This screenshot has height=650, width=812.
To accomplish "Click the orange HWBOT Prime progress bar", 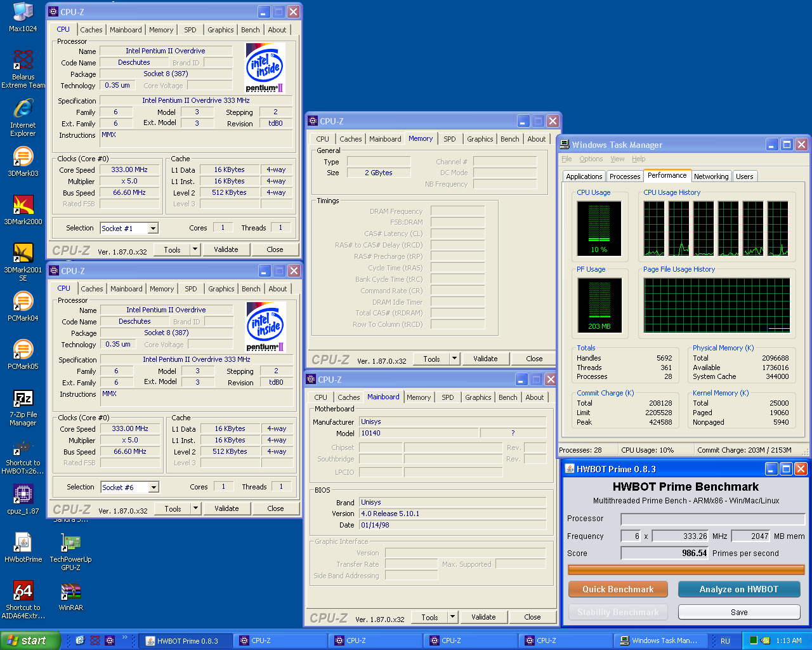I will [685, 569].
